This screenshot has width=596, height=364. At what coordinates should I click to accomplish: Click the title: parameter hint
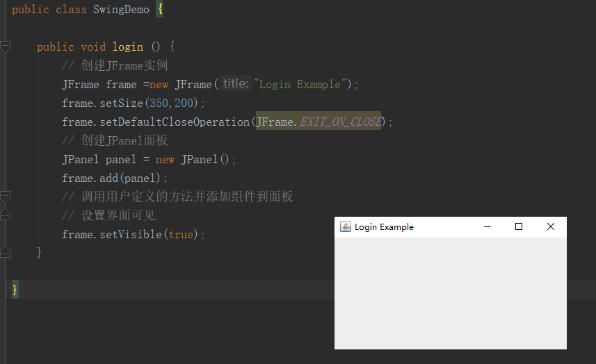pyautogui.click(x=235, y=83)
